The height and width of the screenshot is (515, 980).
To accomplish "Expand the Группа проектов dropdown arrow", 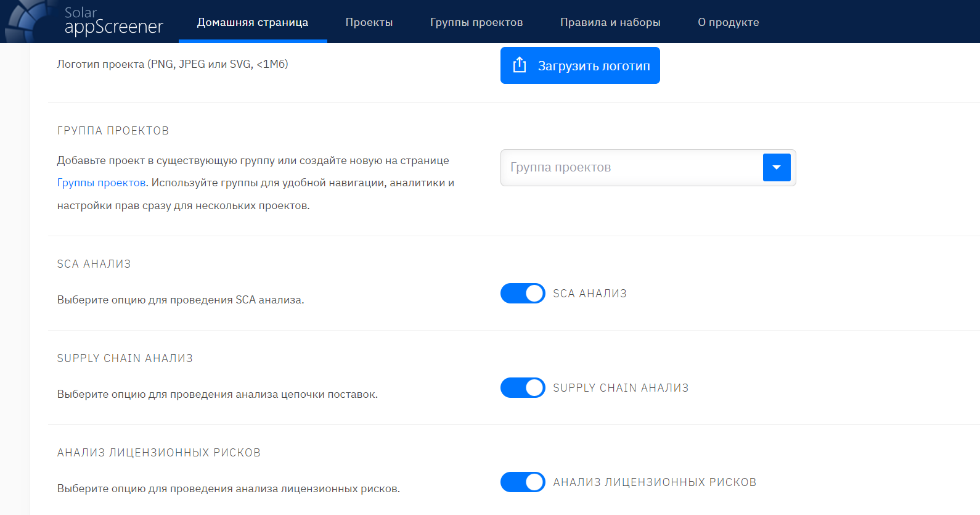I will point(777,168).
